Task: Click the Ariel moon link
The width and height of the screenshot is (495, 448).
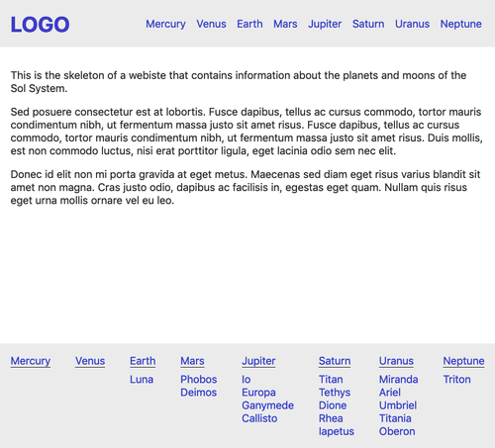Action: click(390, 393)
